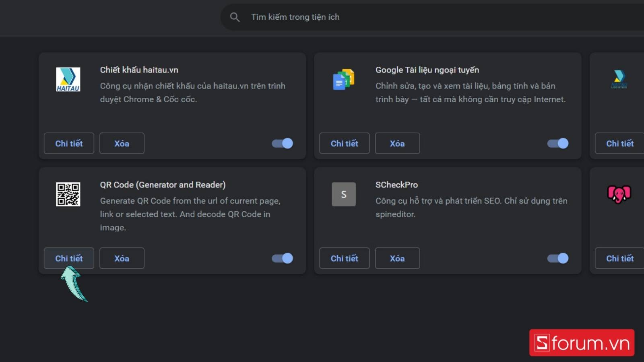Toggle the QR Code extension switch
Viewport: 644px width, 362px height.
[x=282, y=258]
